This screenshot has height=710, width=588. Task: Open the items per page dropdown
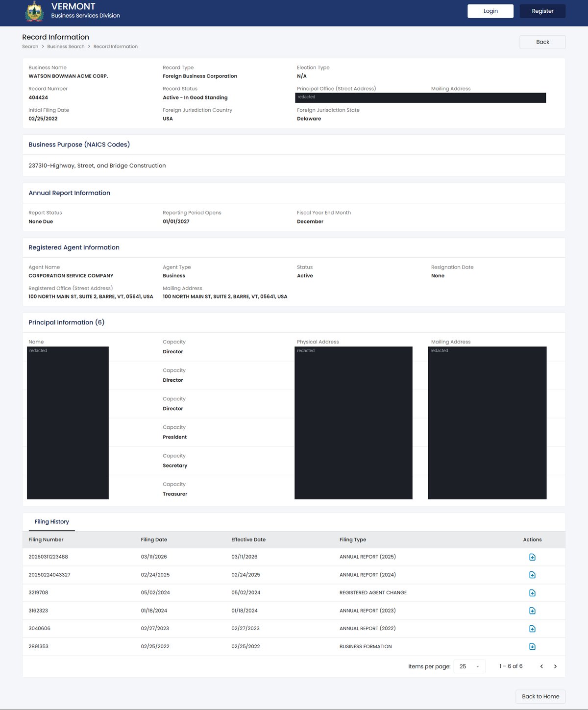click(x=469, y=666)
